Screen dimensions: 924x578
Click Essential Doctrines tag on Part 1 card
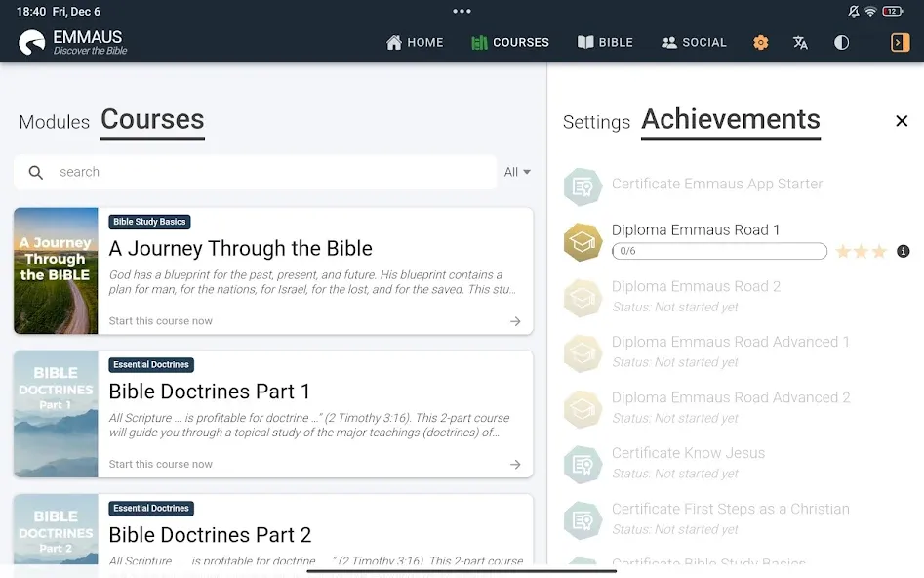(x=151, y=364)
